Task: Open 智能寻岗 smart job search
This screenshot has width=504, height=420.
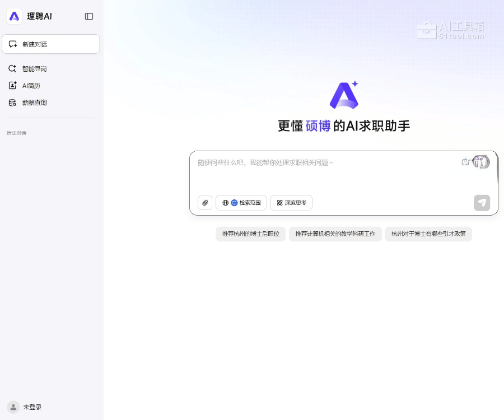Action: click(34, 69)
